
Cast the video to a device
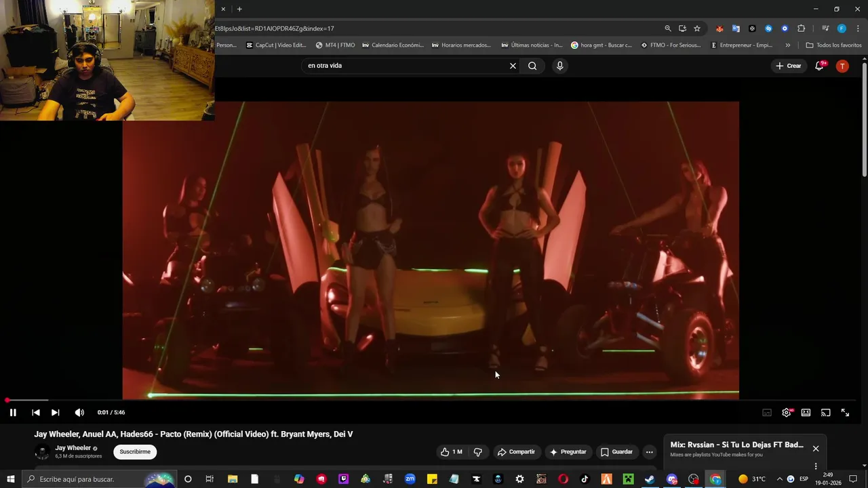[x=825, y=412]
